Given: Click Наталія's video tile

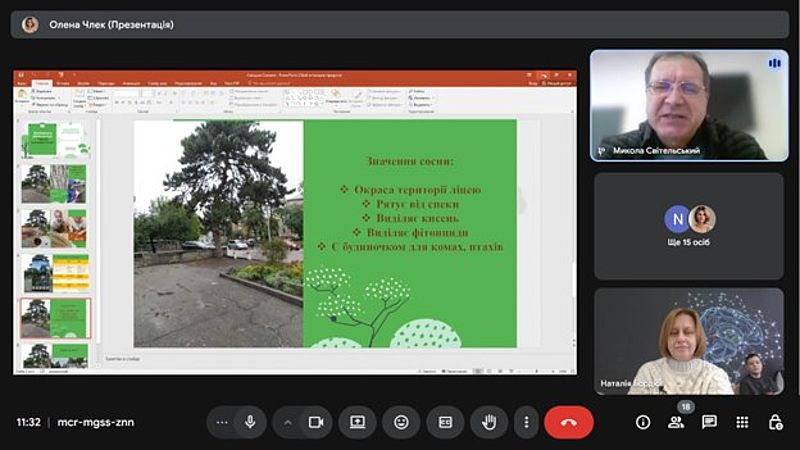Looking at the screenshot, I should (689, 341).
